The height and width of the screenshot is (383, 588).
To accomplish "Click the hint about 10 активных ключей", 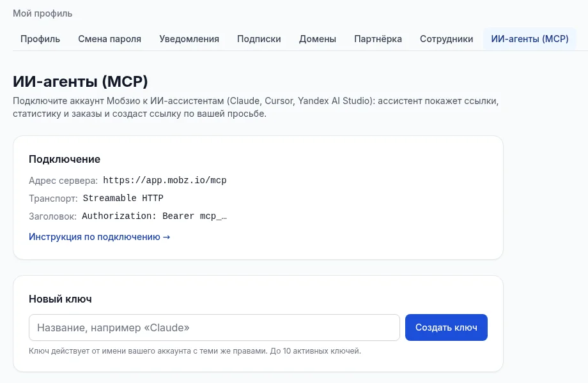I will pos(195,351).
